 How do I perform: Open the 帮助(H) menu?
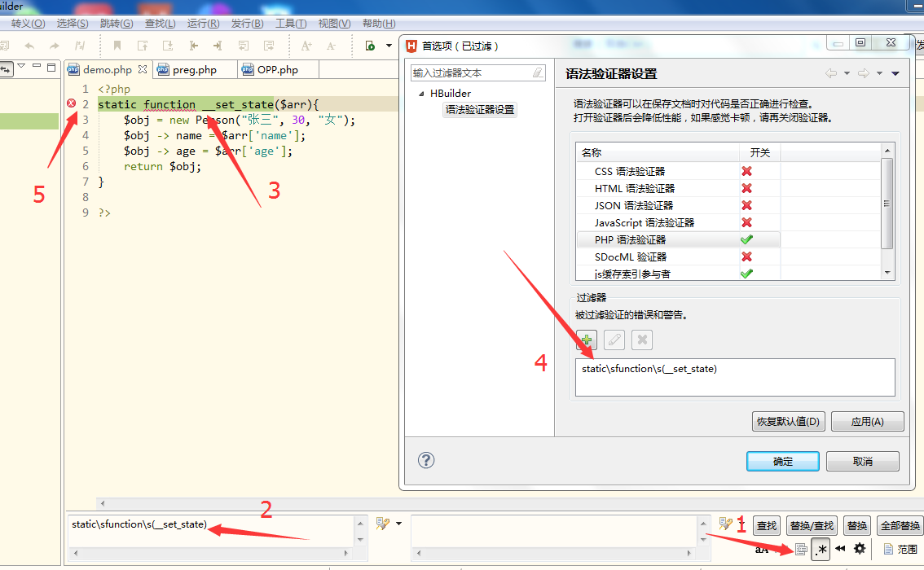click(379, 23)
